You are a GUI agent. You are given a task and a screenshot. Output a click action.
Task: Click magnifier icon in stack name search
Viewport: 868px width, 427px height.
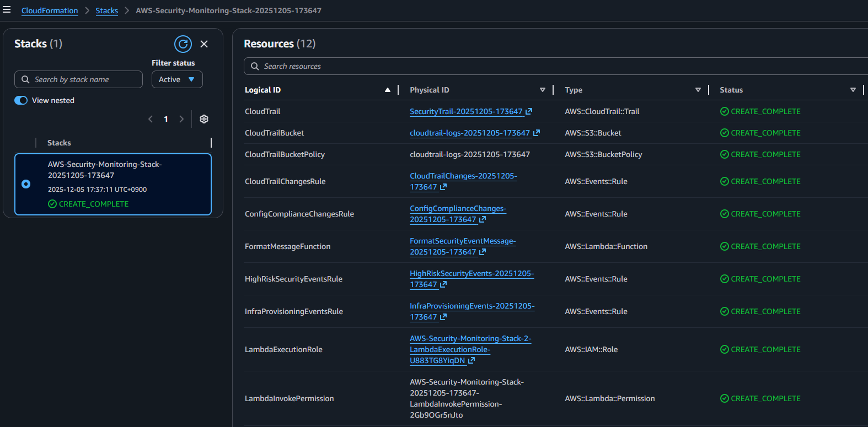25,79
